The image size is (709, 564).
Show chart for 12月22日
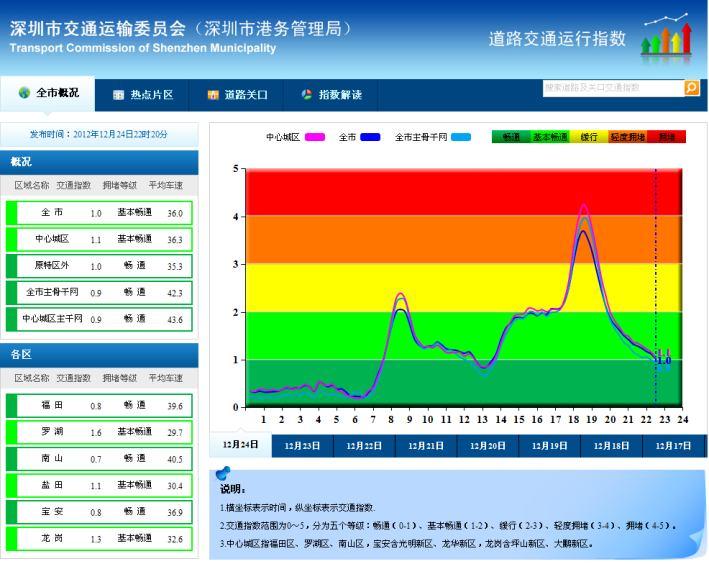click(x=364, y=446)
